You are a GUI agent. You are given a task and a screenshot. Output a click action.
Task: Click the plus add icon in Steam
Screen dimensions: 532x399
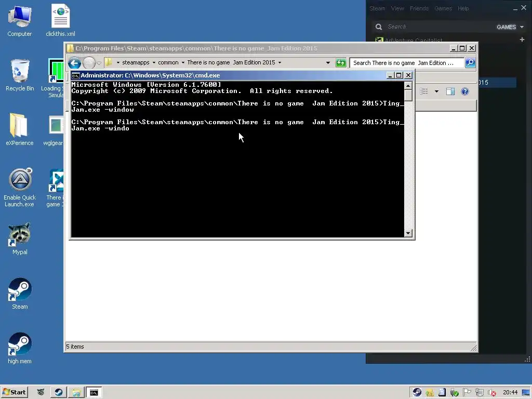tap(522, 39)
